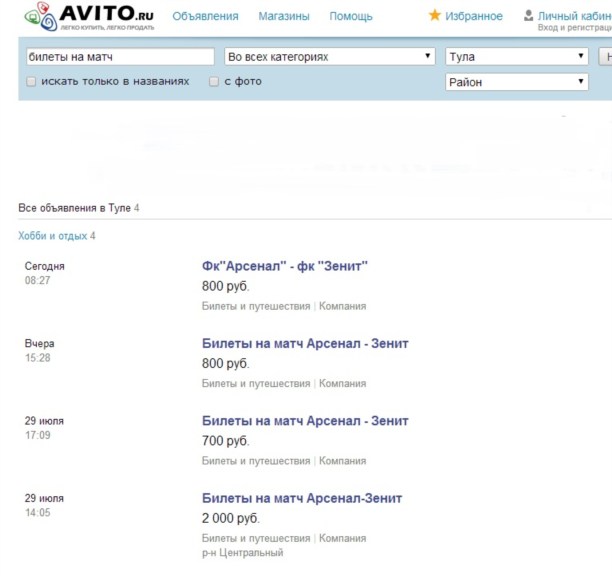Image resolution: width=612 pixels, height=576 pixels.
Task: Open listing Фк"Арсенал" - фк "Зенит"
Action: coord(285,265)
